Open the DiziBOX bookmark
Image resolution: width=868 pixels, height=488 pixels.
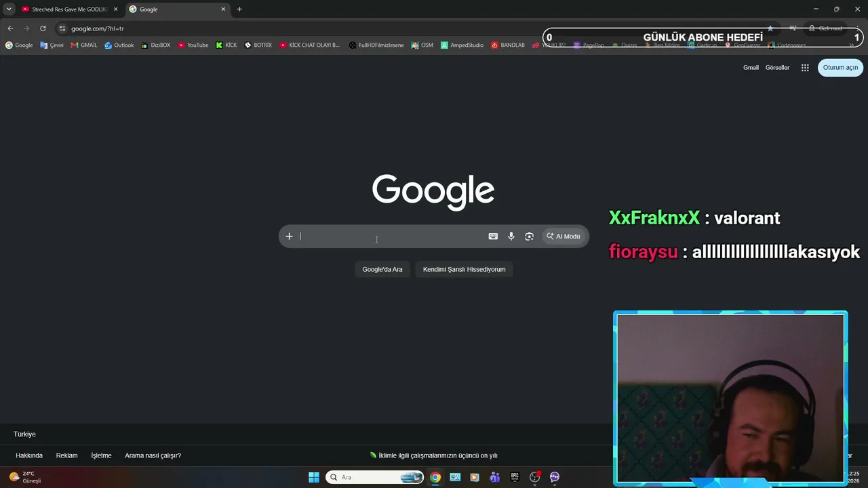[156, 45]
